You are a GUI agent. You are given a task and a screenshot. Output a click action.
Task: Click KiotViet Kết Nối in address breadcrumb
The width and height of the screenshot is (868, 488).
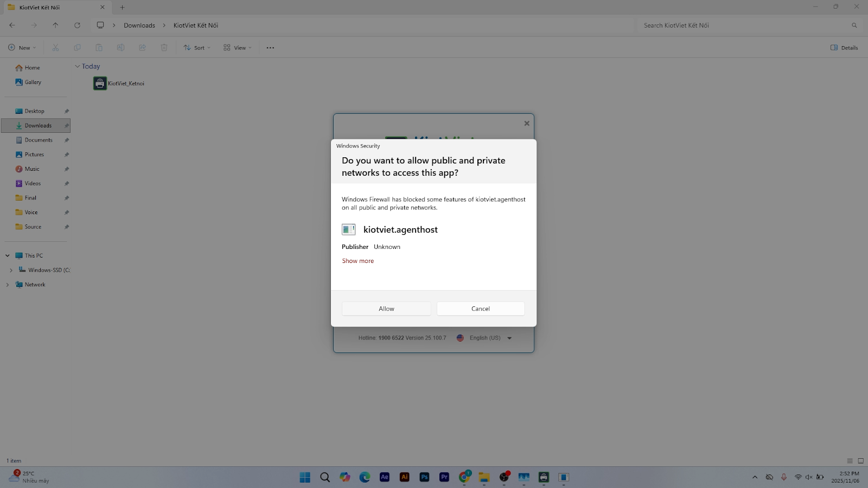[196, 25]
